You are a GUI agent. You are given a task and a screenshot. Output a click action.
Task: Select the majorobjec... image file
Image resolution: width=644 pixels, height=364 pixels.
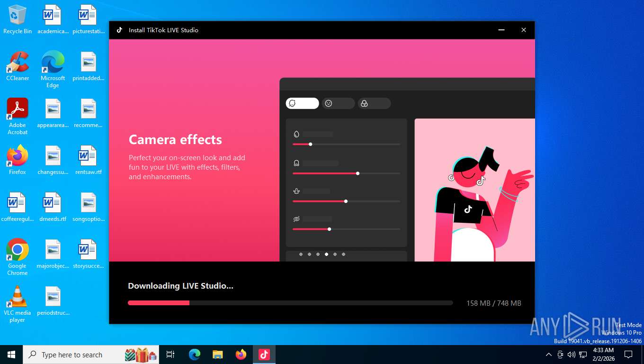click(x=53, y=254)
